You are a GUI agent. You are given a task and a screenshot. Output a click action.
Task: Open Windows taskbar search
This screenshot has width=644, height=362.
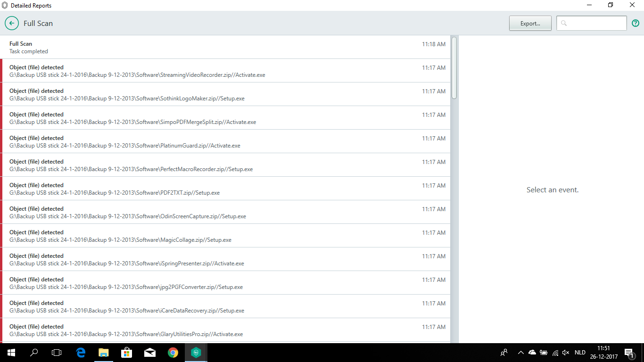[x=34, y=352]
